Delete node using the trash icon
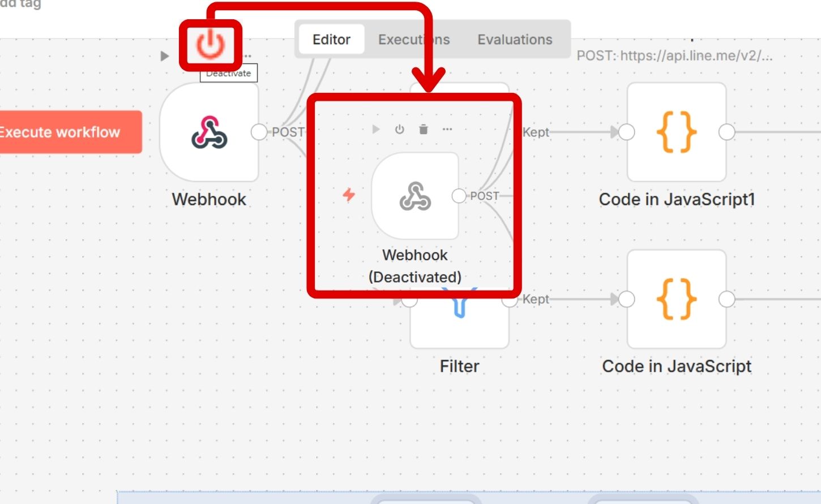Viewport: 821px width, 504px height. [424, 130]
